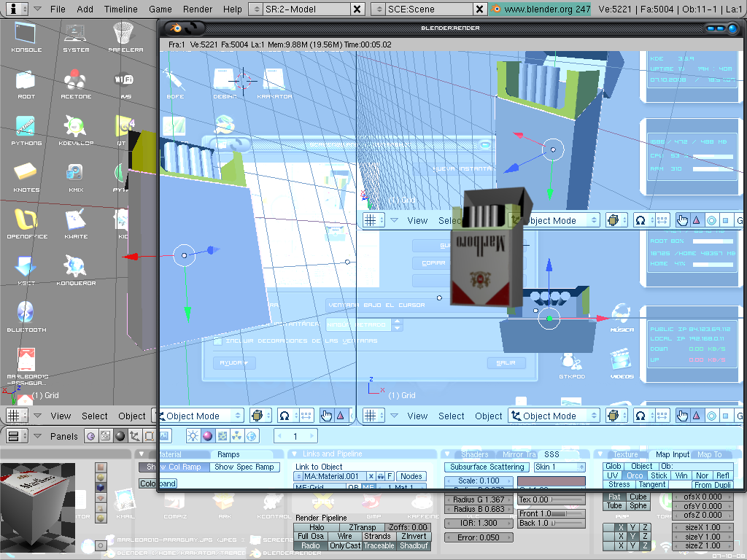Enable UV mapping coordinates
747x560 pixels.
[x=612, y=475]
